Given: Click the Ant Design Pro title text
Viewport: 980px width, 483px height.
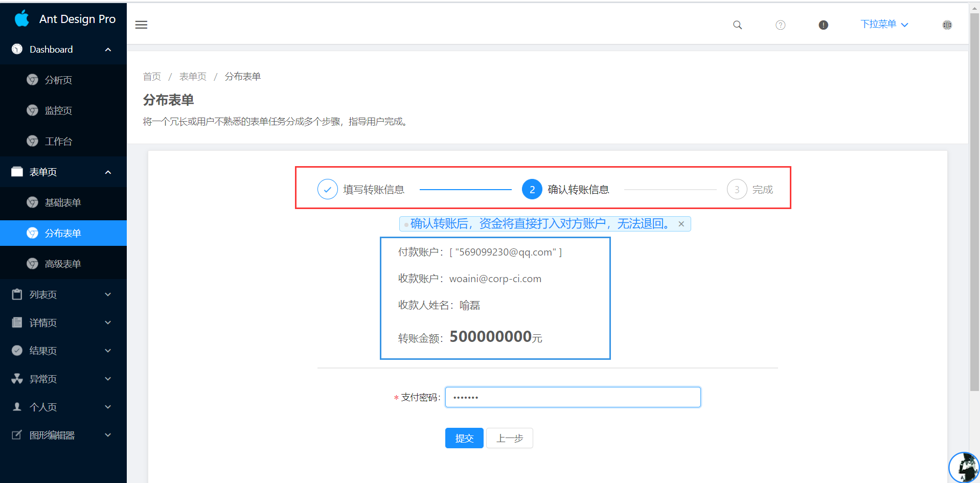Looking at the screenshot, I should [x=78, y=19].
